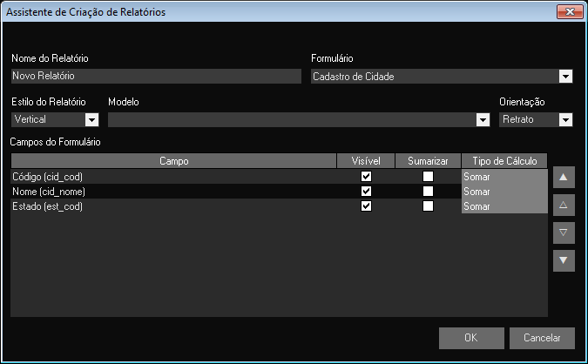Screen dimensions: 588x364
Task: Uncheck Visível for Nome (cid_nome)
Action: (x=366, y=191)
